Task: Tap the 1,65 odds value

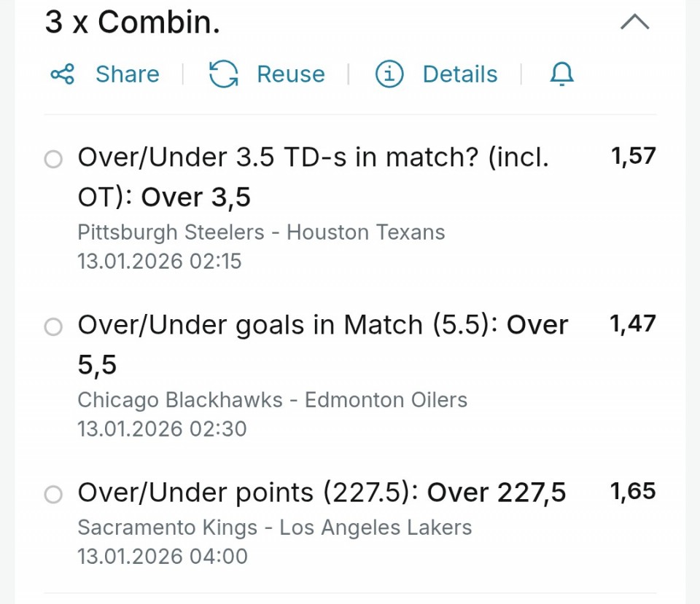Action: coord(633,492)
